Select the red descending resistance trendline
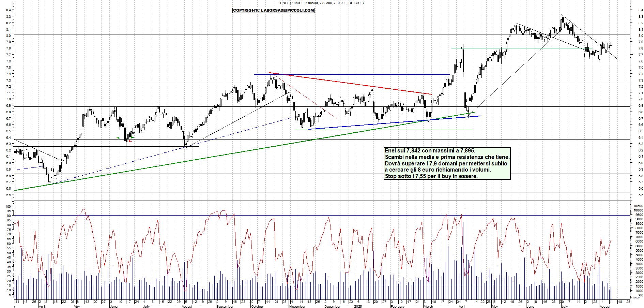 [x=350, y=83]
